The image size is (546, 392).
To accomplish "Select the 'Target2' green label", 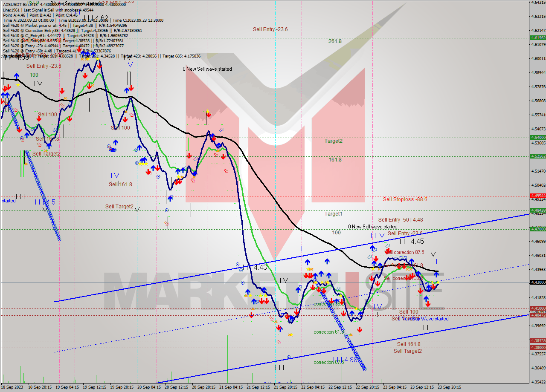I will click(x=333, y=141).
